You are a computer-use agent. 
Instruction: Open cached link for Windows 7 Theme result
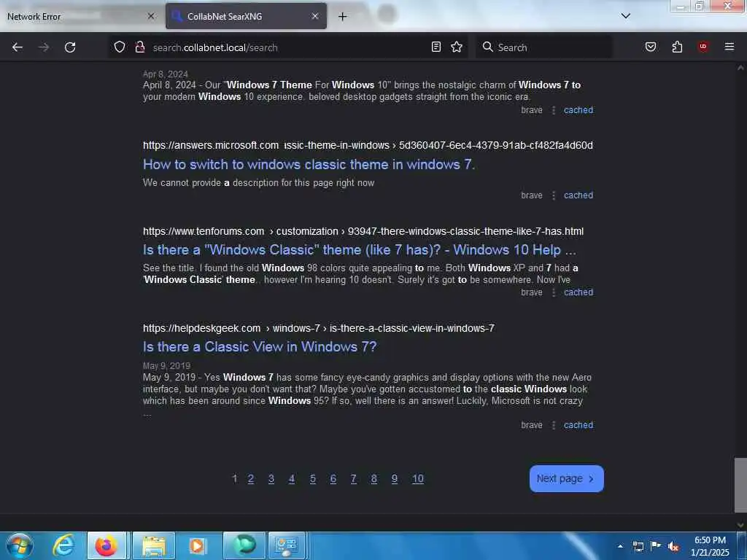coord(578,110)
